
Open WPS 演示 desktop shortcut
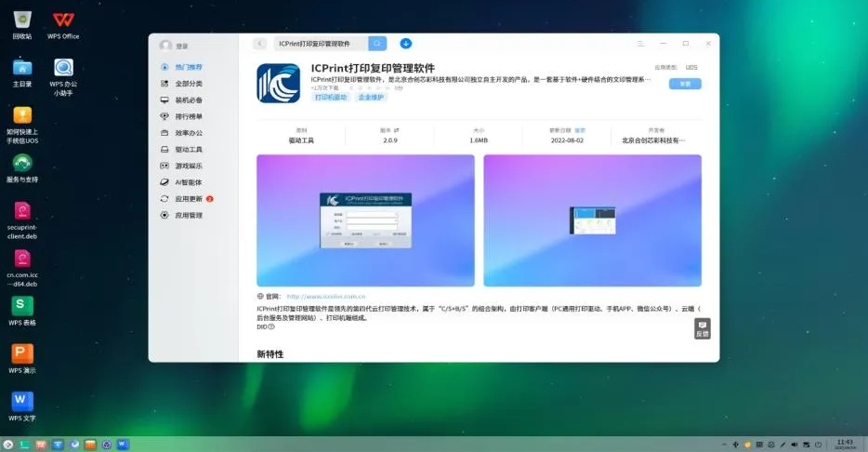(22, 358)
